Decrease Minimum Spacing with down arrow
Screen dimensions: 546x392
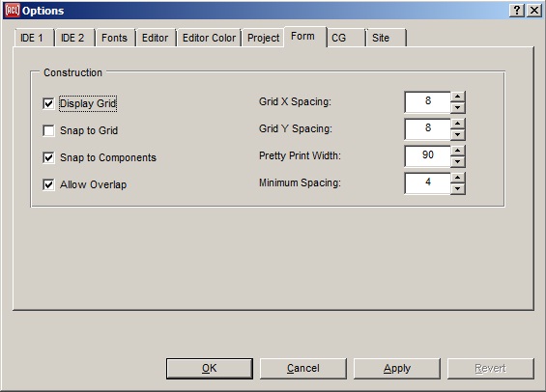pos(458,189)
